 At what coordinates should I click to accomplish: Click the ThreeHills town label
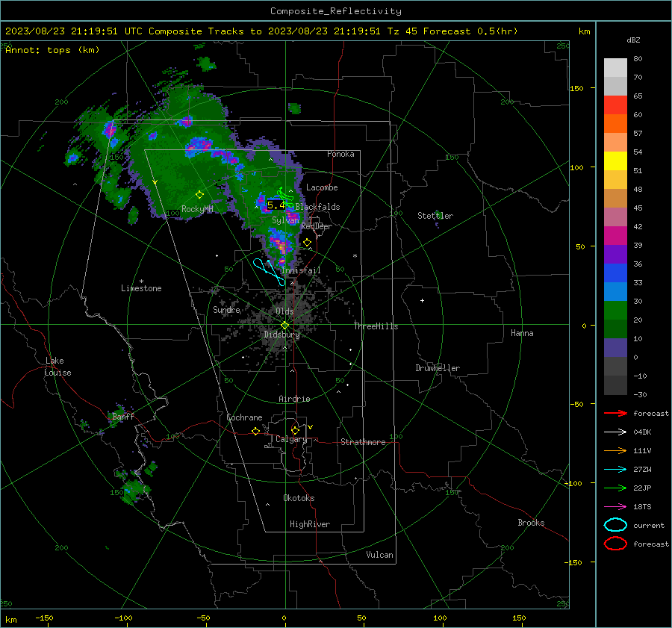[x=376, y=326]
